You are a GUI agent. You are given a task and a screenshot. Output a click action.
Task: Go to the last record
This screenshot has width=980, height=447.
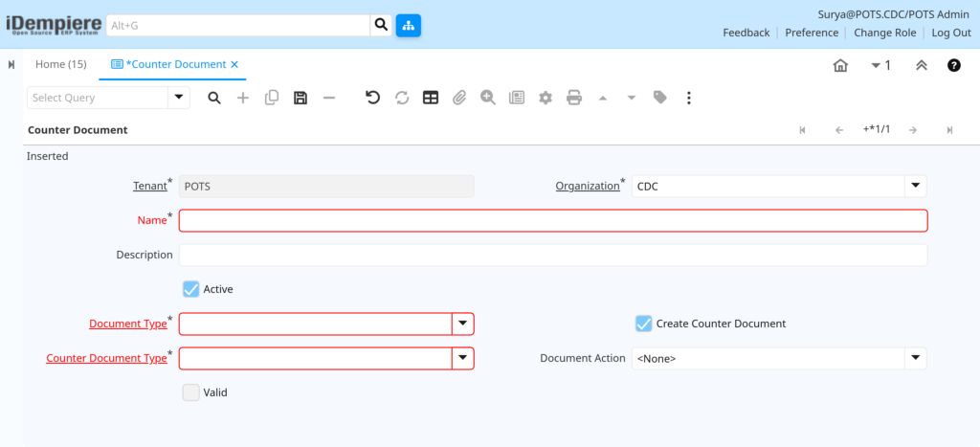[949, 130]
